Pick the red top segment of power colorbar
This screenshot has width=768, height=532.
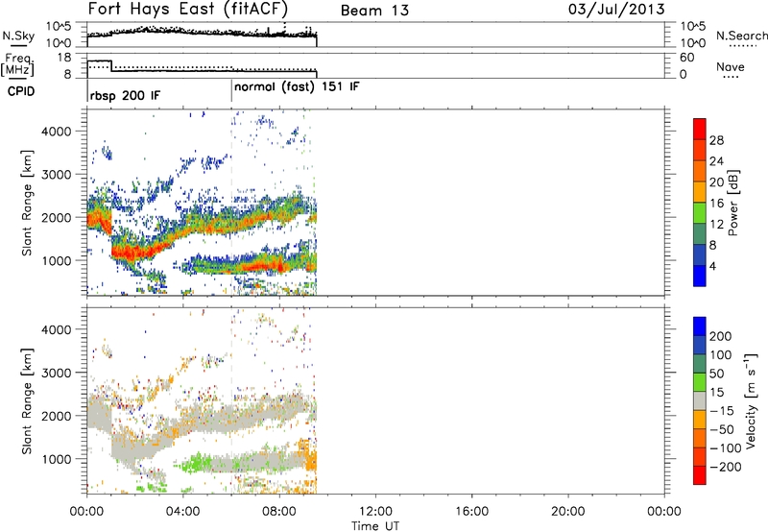(x=700, y=129)
